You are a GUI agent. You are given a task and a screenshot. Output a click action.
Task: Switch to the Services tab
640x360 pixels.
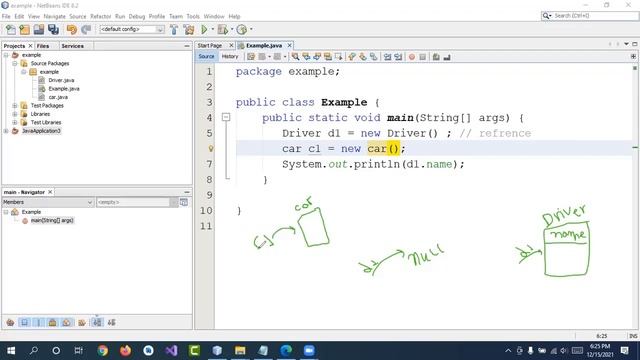click(x=72, y=46)
